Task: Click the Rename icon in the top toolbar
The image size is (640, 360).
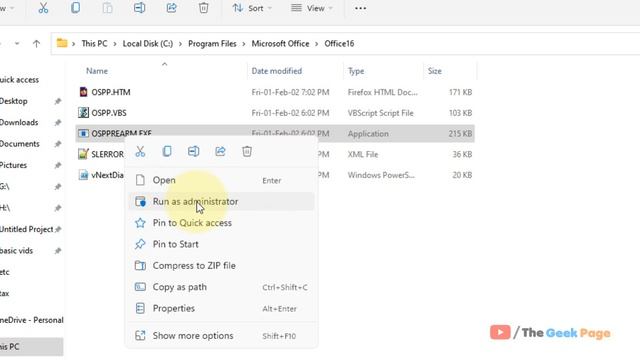Action: [x=139, y=8]
